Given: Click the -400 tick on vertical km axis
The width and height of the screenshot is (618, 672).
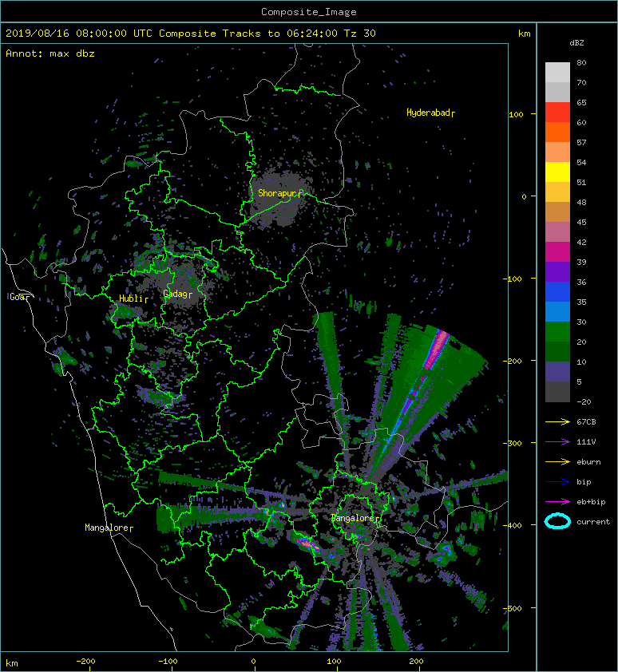Looking at the screenshot, I should [x=514, y=525].
